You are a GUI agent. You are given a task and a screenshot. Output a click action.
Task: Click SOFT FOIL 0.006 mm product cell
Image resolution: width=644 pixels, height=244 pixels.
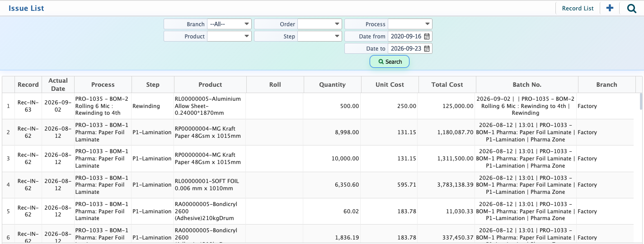(x=210, y=185)
